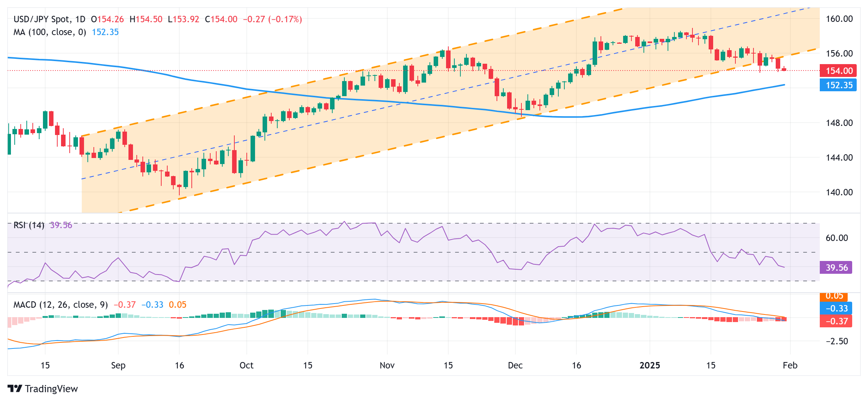Click the 60.00 level on the RSI axis

click(837, 238)
